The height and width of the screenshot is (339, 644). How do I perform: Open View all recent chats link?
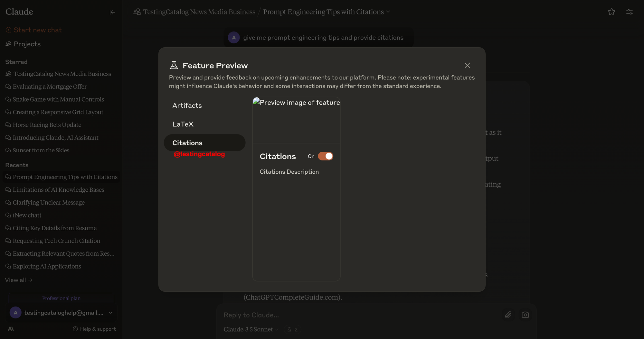click(19, 280)
